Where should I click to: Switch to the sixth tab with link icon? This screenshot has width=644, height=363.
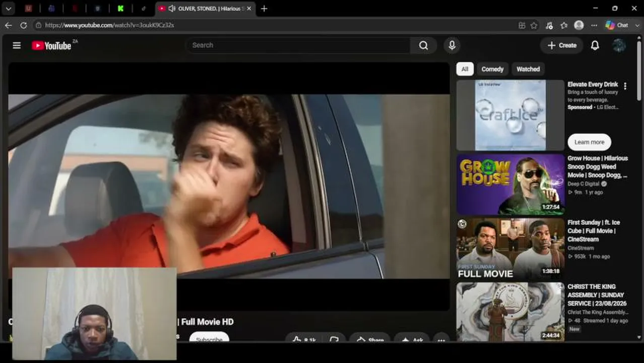144,9
